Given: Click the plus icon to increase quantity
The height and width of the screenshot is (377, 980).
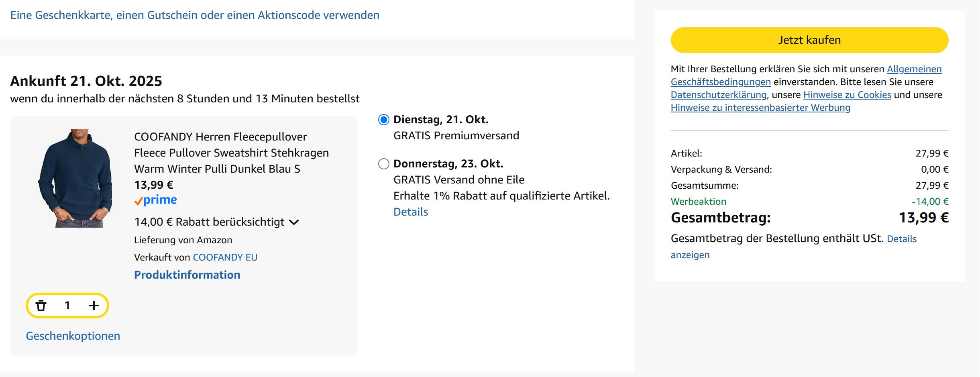Looking at the screenshot, I should click(x=94, y=306).
